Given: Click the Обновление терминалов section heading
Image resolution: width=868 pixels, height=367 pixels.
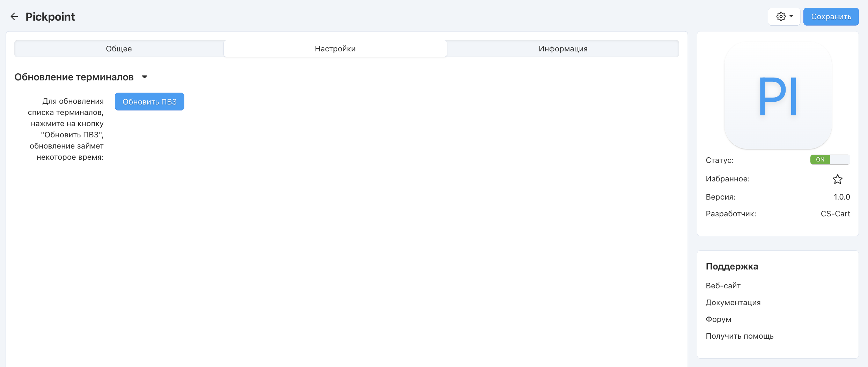Looking at the screenshot, I should (74, 77).
